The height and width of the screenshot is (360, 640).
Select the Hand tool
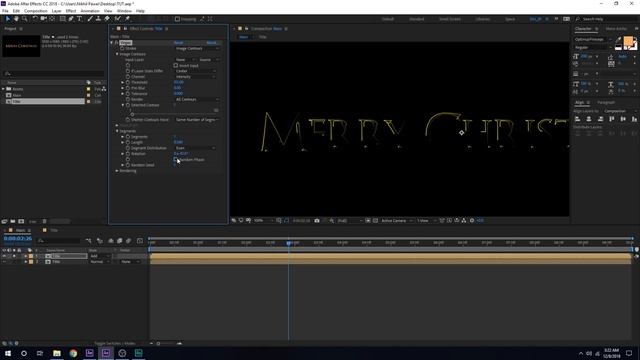pos(16,19)
